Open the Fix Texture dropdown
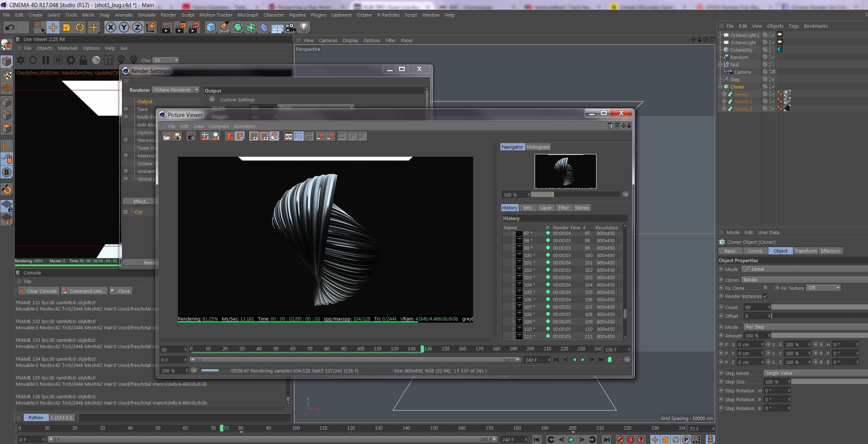The height and width of the screenshot is (444, 868). pos(823,288)
